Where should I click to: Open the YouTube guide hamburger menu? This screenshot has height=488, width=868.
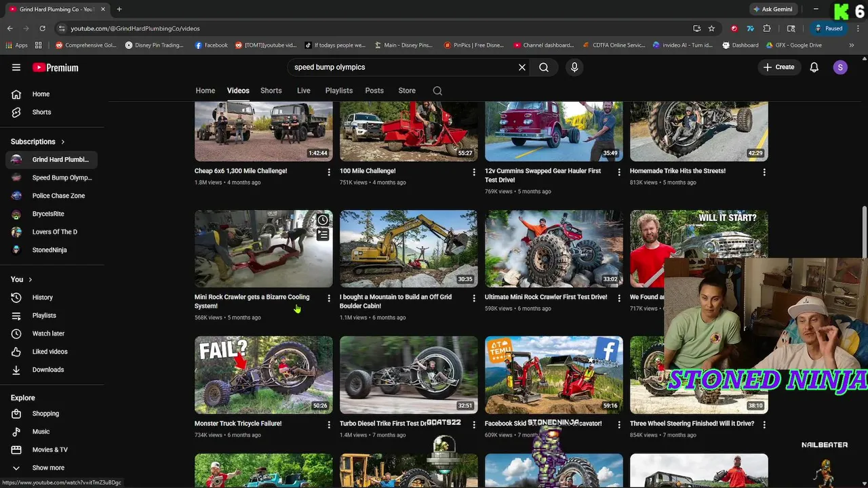(x=16, y=67)
